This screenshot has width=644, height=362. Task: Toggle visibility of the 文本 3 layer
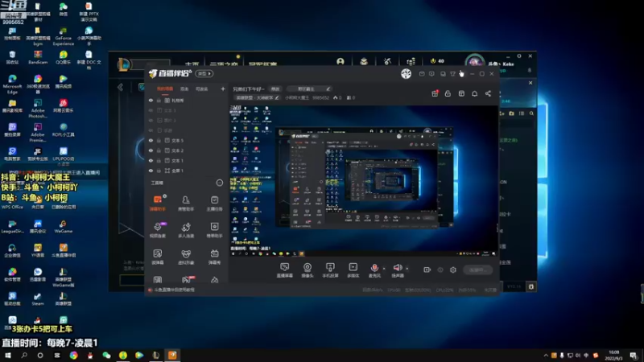point(151,110)
